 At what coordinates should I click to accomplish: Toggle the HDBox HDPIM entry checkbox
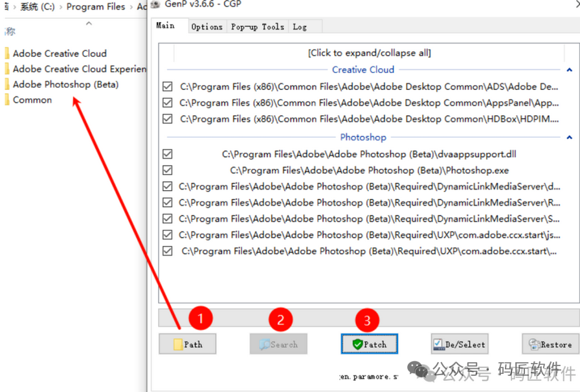point(168,119)
